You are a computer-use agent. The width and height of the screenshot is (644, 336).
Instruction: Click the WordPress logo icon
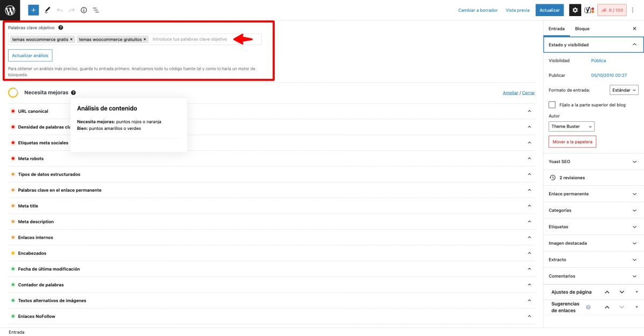(10, 10)
